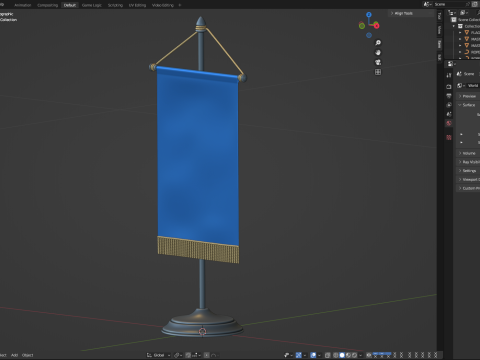Open the Add menu in viewport header
Screen dimensions: 480x360
click(14, 355)
